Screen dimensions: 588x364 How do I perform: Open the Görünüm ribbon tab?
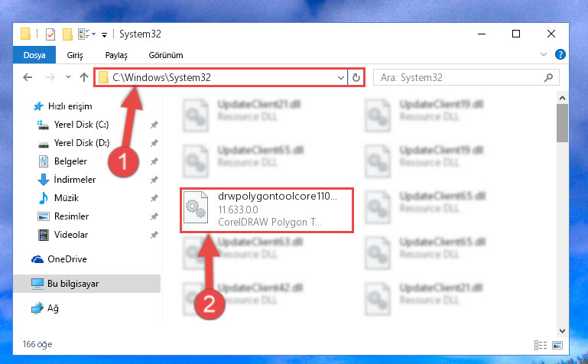click(166, 55)
